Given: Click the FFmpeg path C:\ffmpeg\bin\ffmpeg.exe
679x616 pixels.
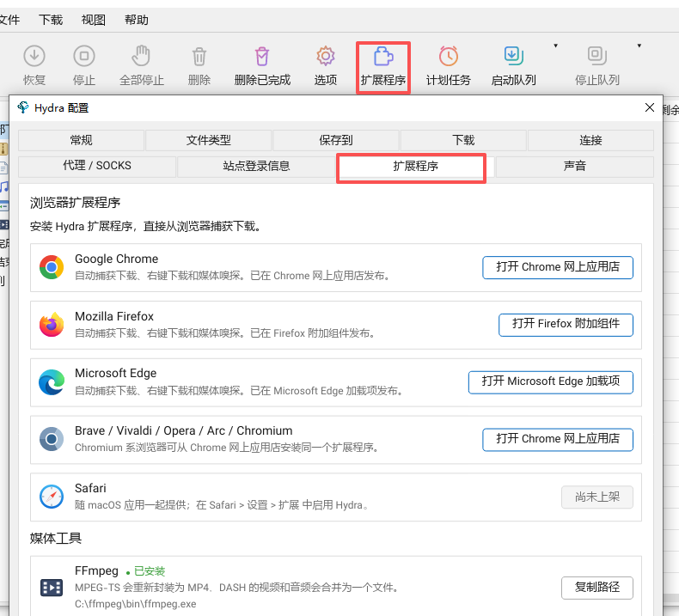Looking at the screenshot, I should point(136,604).
